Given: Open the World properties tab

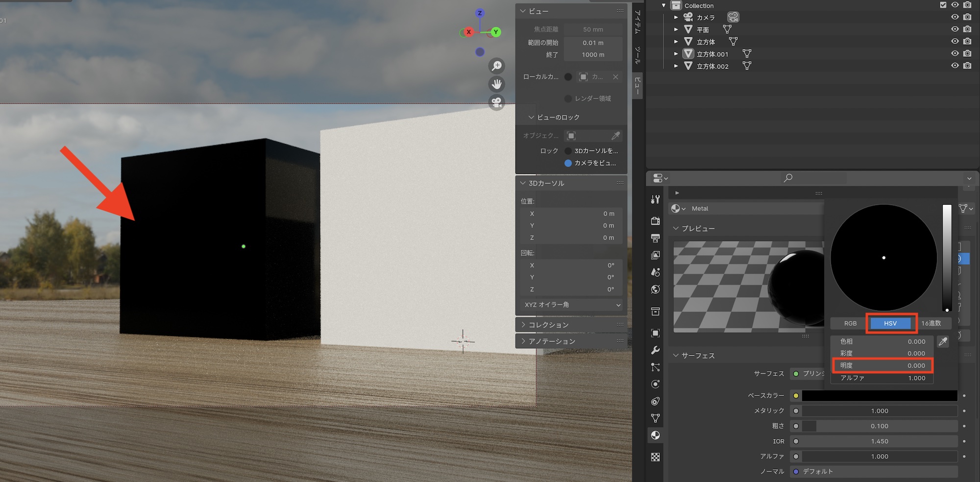Looking at the screenshot, I should tap(655, 289).
